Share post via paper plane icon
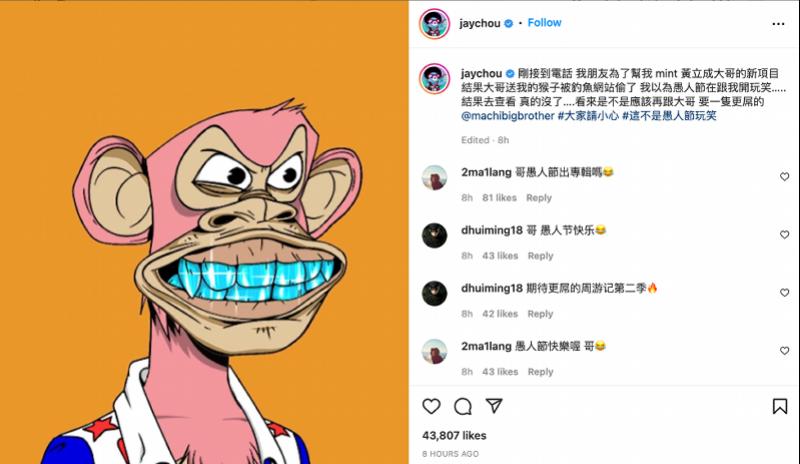The width and height of the screenshot is (800, 464). (x=494, y=406)
